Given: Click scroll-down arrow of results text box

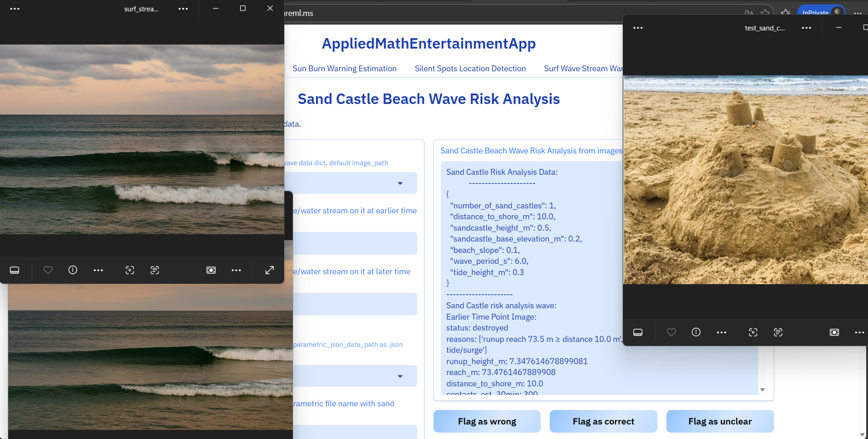Looking at the screenshot, I should point(762,390).
